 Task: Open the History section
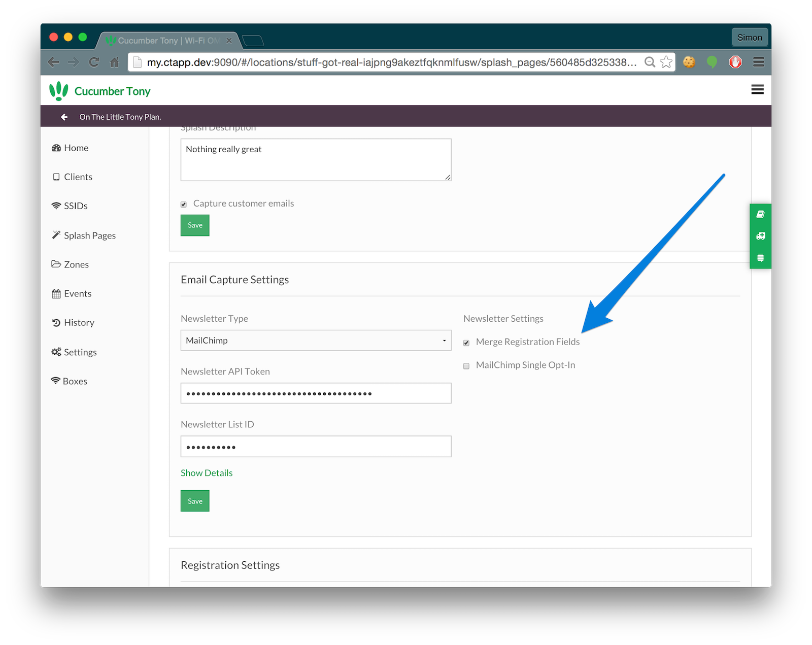79,322
